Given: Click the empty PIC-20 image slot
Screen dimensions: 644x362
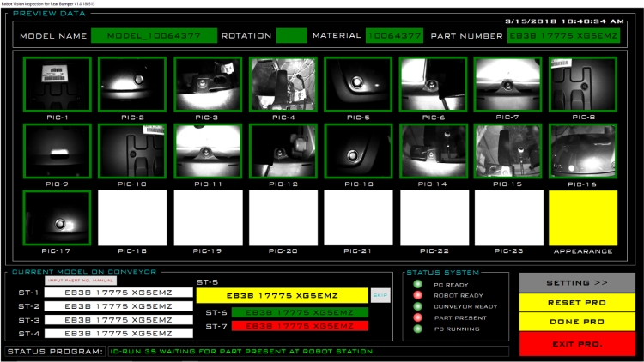Looking at the screenshot, I should [x=283, y=217].
